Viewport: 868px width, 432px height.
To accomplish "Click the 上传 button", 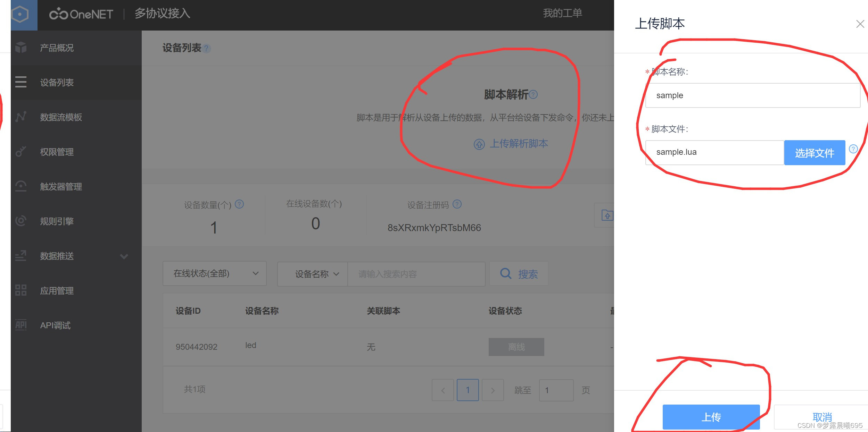I will click(x=711, y=417).
